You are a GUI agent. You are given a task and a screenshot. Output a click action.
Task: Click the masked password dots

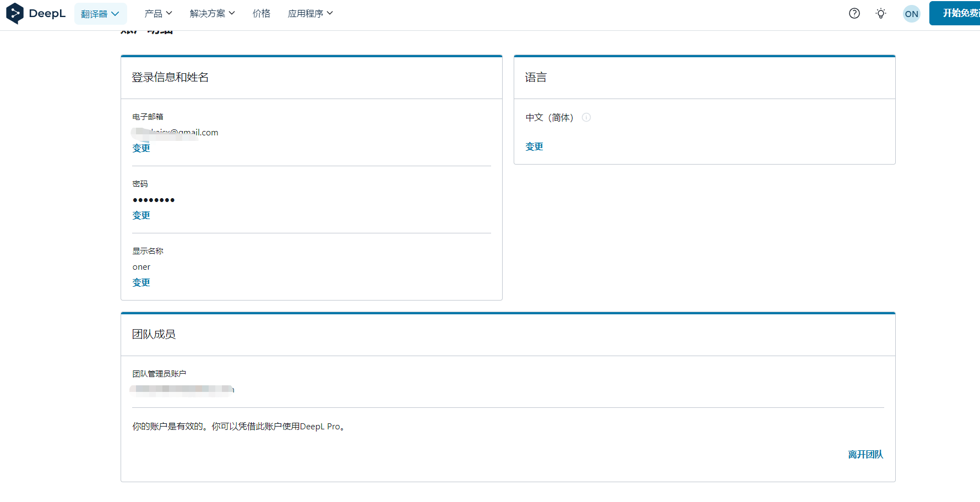154,200
